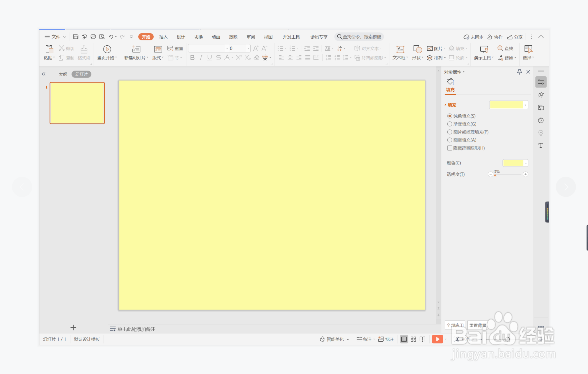Viewport: 588px width, 374px height.
Task: Click the yellow color swatch beside 颜色
Action: (513, 163)
